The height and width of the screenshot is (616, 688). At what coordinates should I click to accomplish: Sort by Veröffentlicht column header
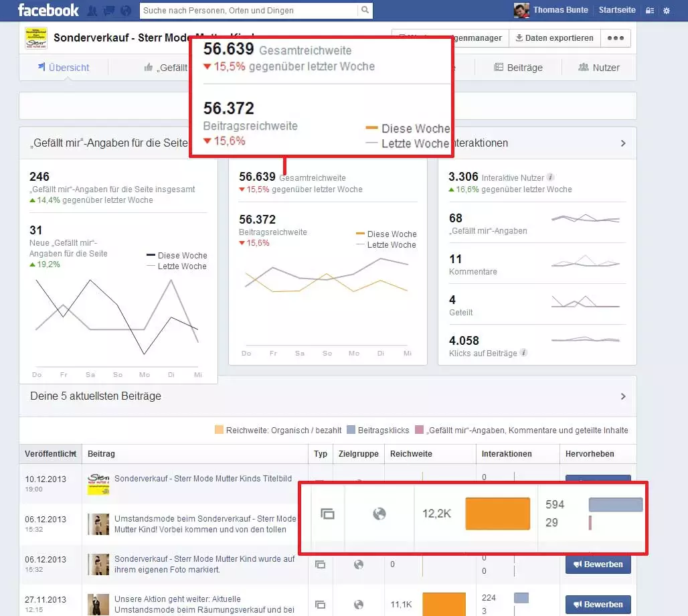(50, 454)
